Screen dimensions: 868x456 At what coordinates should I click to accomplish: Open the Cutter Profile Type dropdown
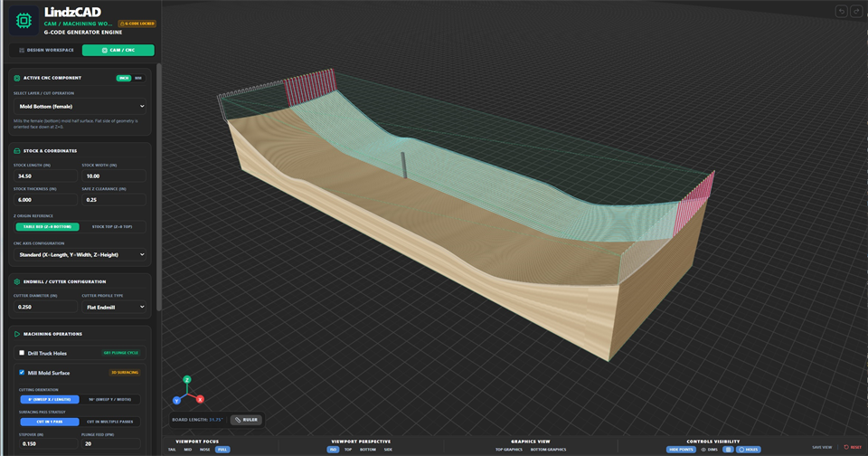tap(114, 307)
